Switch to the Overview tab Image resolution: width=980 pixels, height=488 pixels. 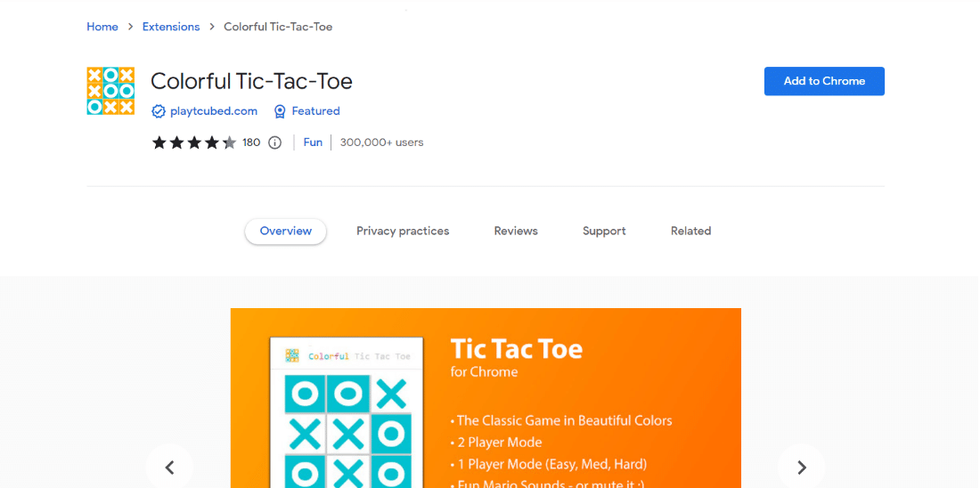click(x=286, y=232)
